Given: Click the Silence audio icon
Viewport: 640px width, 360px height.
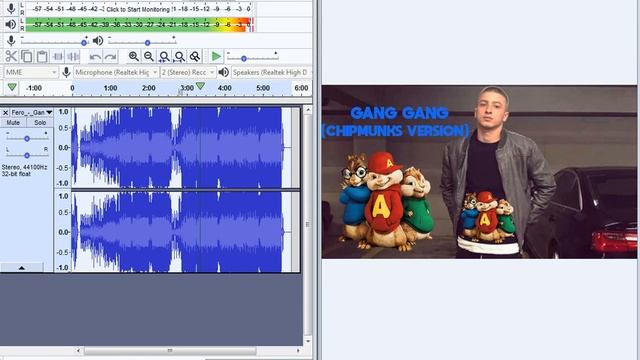Looking at the screenshot, I should (x=73, y=56).
